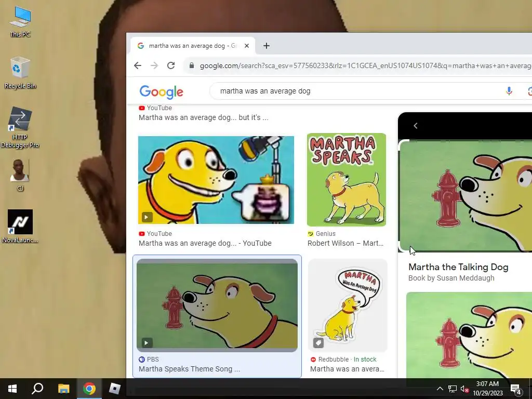Open network status tray icon
The image size is (532, 399).
click(x=453, y=389)
